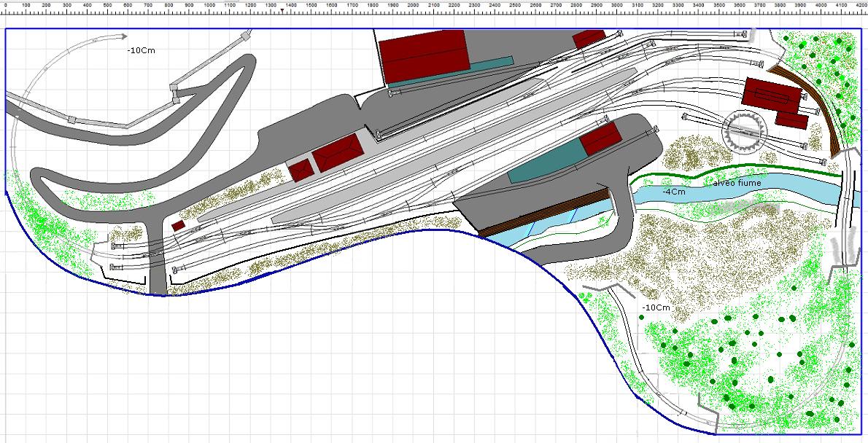Click the "-10Cm" label in the lower-right area
This screenshot has height=443, width=868.
point(655,307)
